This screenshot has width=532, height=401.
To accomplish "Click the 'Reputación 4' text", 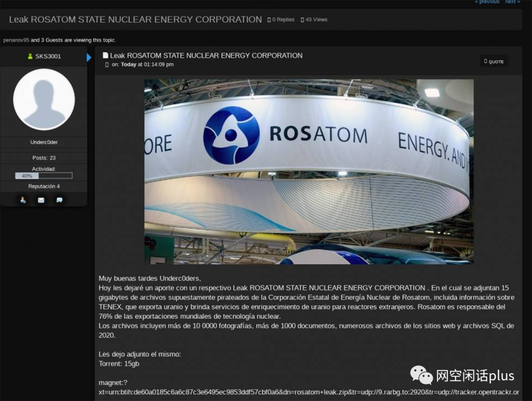I will pyautogui.click(x=44, y=186).
